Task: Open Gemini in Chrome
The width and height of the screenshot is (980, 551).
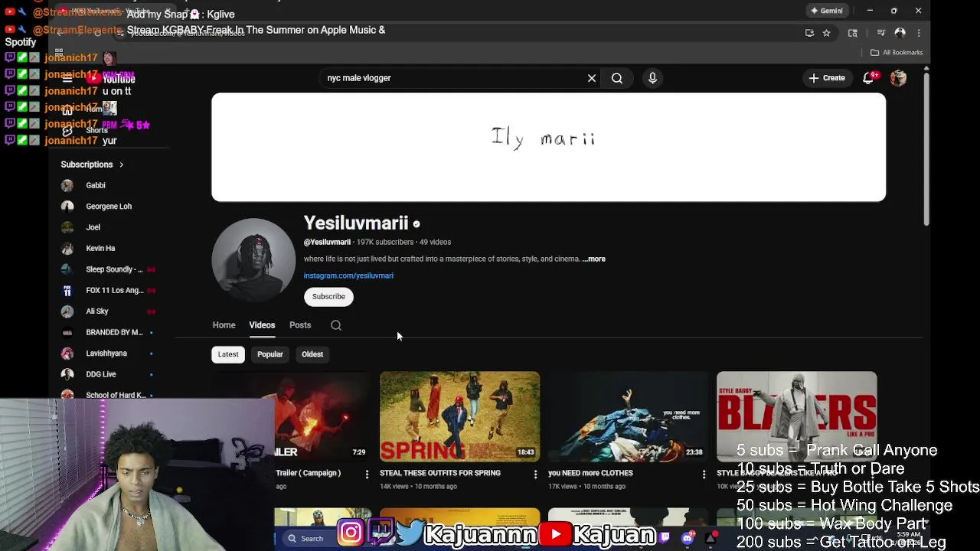Action: pyautogui.click(x=826, y=11)
